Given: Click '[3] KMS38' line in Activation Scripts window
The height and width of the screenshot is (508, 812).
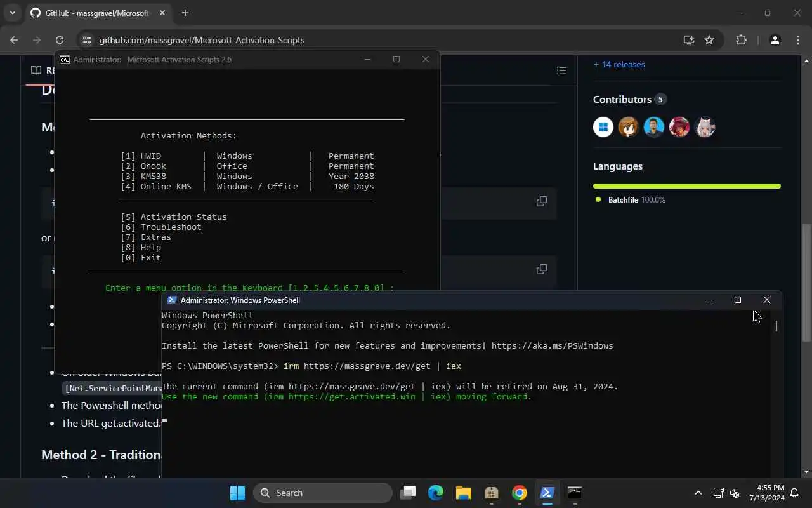Looking at the screenshot, I should (247, 176).
